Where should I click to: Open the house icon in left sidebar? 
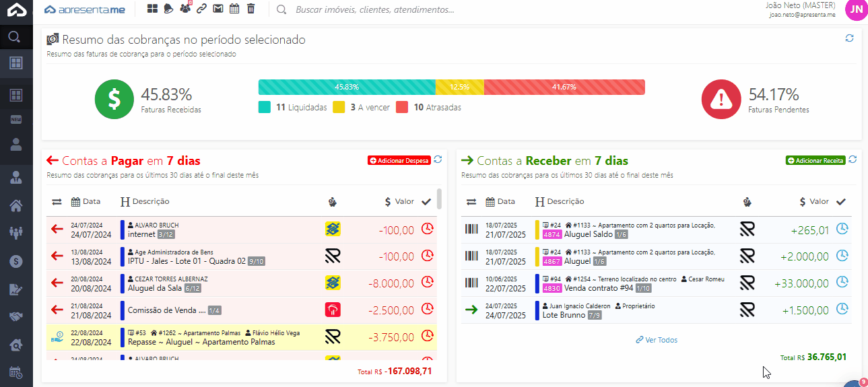16,205
